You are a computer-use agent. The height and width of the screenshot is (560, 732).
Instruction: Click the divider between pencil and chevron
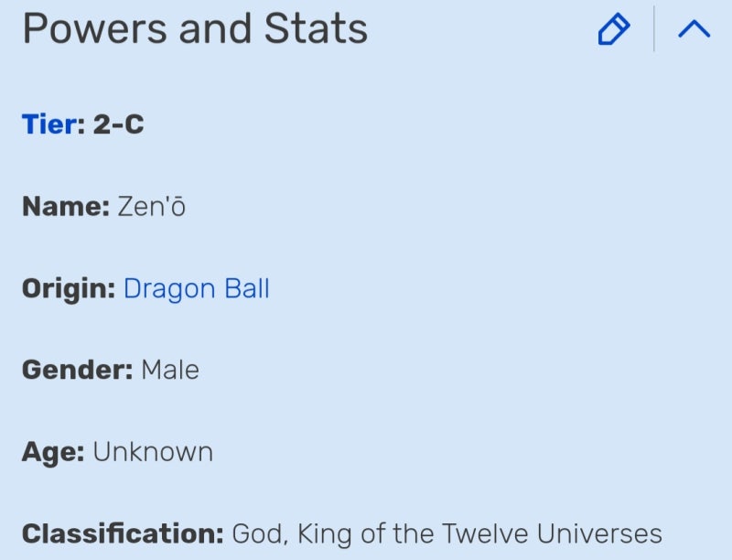[x=654, y=29]
